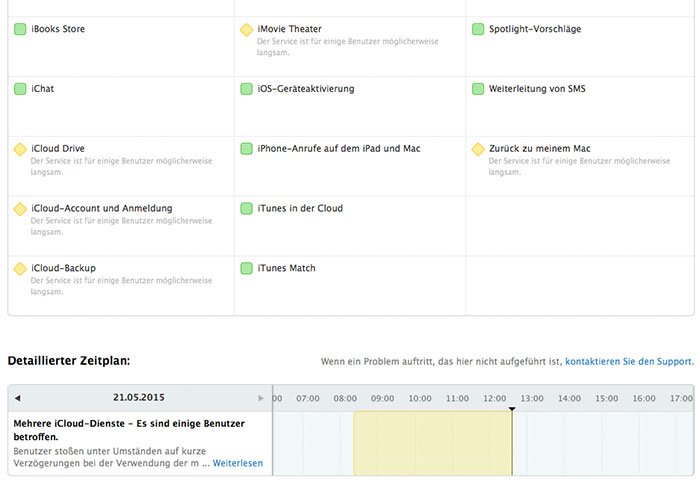Image resolution: width=700 pixels, height=497 pixels.
Task: Click the iCloud-Account und Anmeldung label
Action: coord(101,209)
